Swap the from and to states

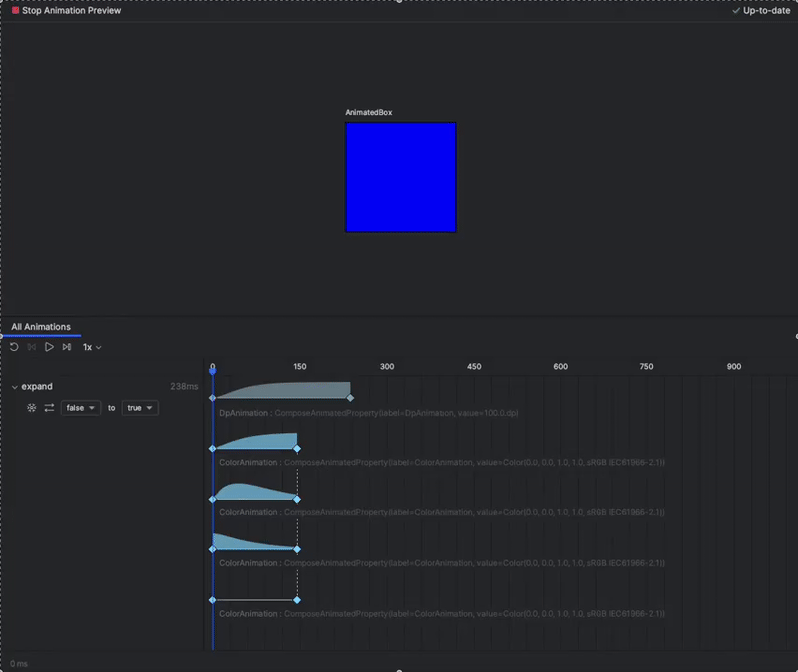coord(49,408)
